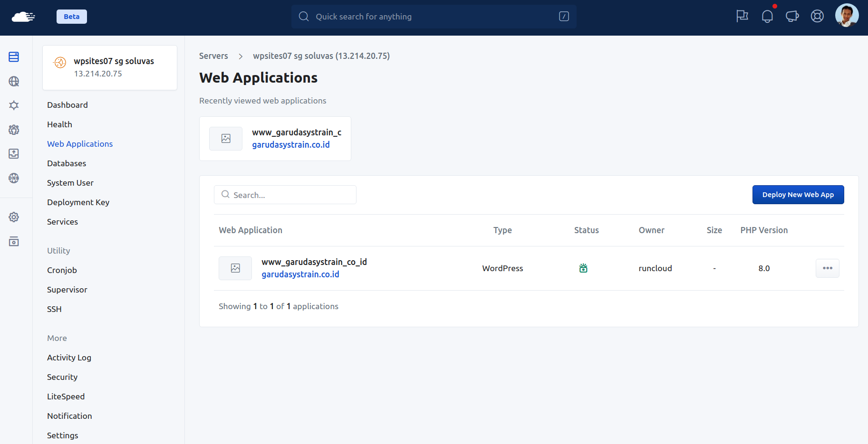This screenshot has width=868, height=444.
Task: Click PHP version 8.0 cell
Action: [764, 268]
